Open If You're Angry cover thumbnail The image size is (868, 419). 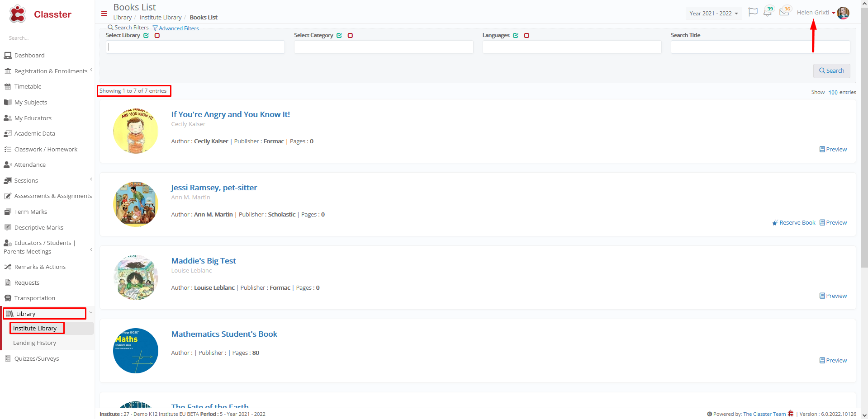tap(136, 131)
